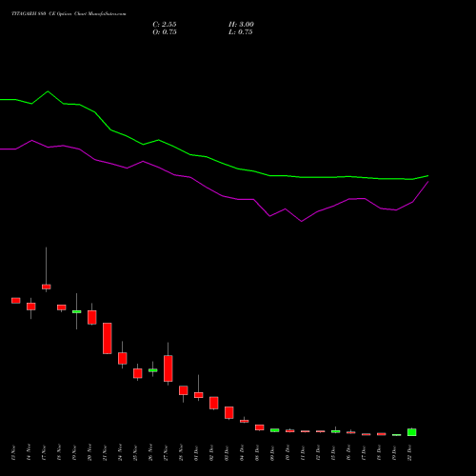Click the 11 Dec date label

pos(303,453)
